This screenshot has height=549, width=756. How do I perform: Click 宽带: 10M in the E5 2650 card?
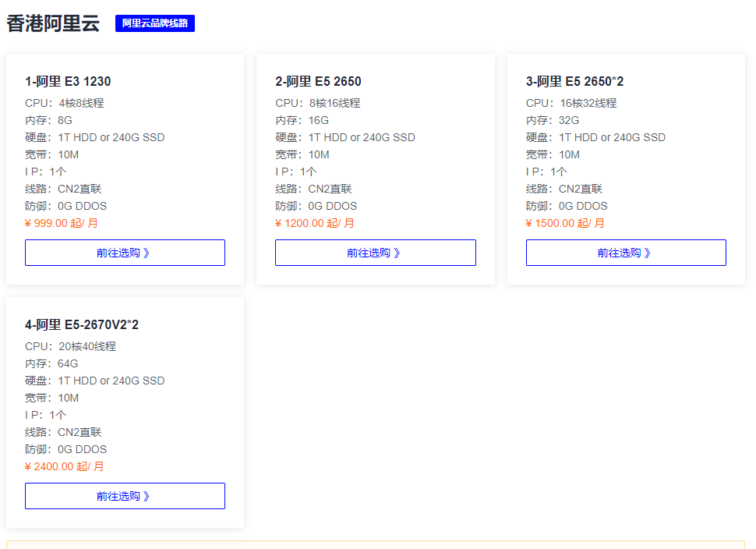click(x=302, y=154)
